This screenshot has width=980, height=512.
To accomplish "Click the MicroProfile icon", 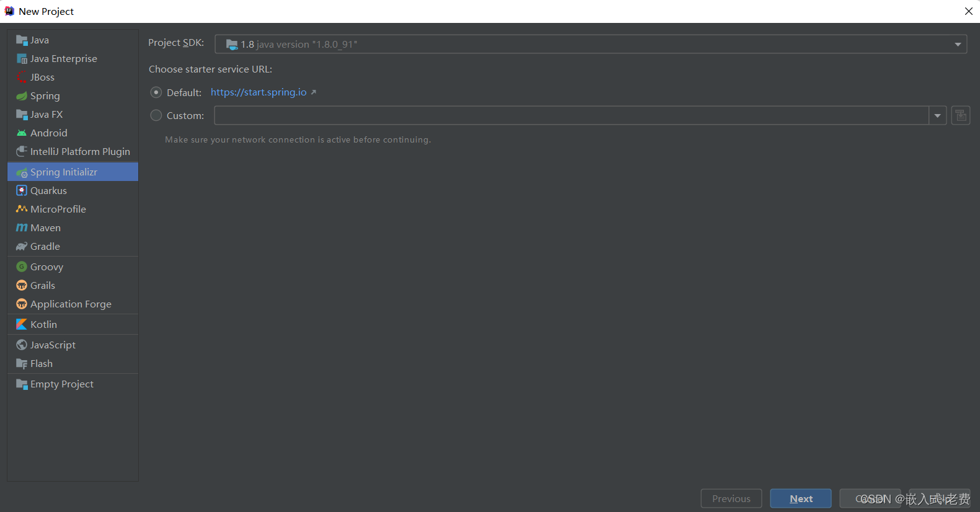I will (x=22, y=210).
